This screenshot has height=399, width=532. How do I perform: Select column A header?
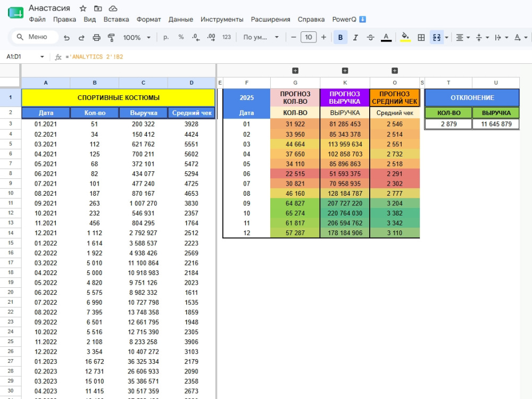(x=45, y=82)
